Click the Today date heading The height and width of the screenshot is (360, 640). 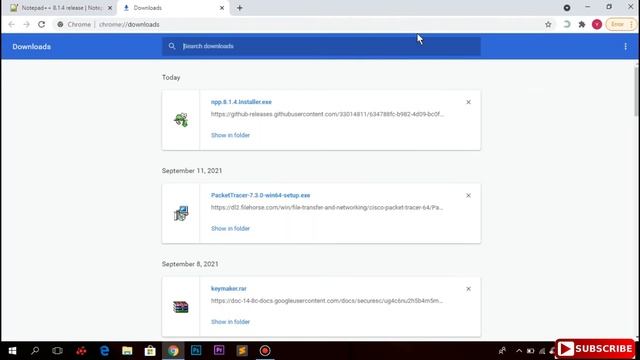(x=171, y=78)
